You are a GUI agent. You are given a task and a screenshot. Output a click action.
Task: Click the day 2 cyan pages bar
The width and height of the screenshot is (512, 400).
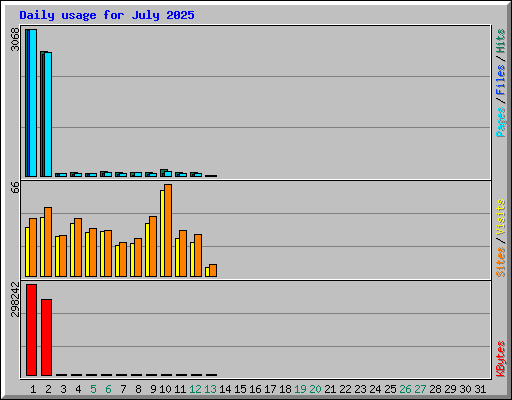click(48, 114)
